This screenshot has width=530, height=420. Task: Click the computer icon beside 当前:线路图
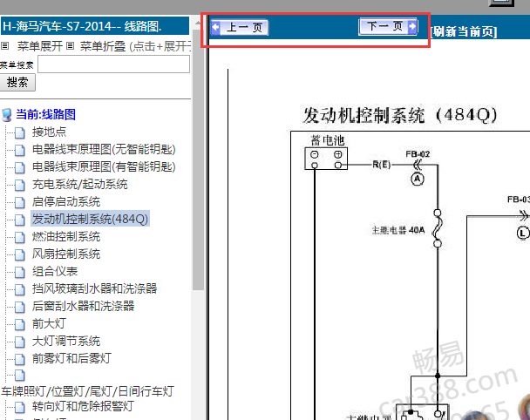tap(7, 115)
